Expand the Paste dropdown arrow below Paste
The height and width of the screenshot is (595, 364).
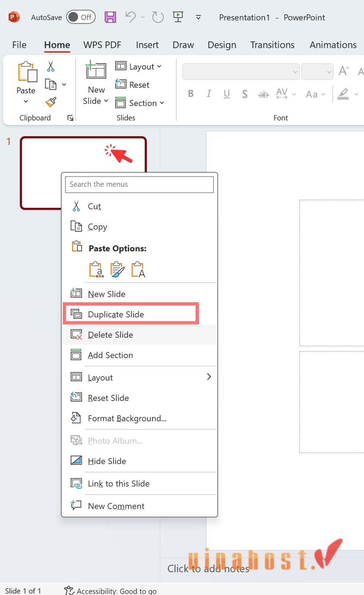[26, 101]
